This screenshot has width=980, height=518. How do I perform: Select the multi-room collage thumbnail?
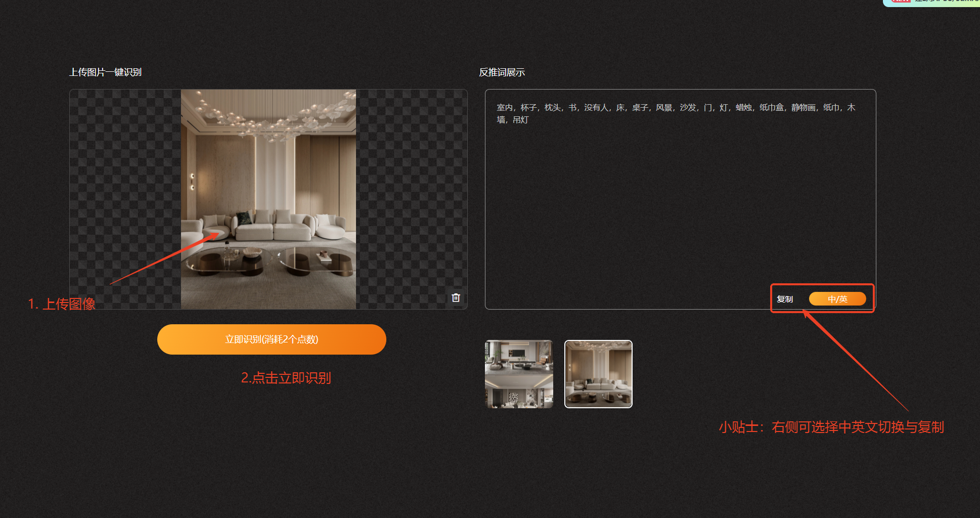(519, 374)
